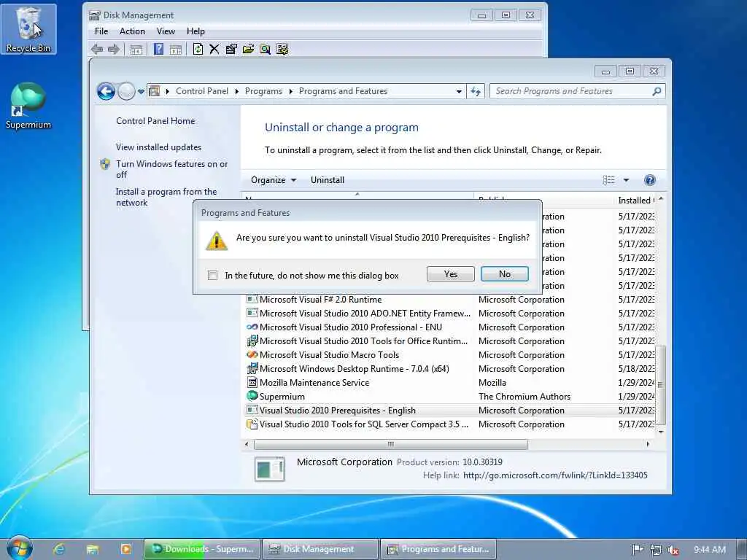Click the change view icon in toolbar
Image resolution: width=747 pixels, height=560 pixels.
pyautogui.click(x=609, y=180)
